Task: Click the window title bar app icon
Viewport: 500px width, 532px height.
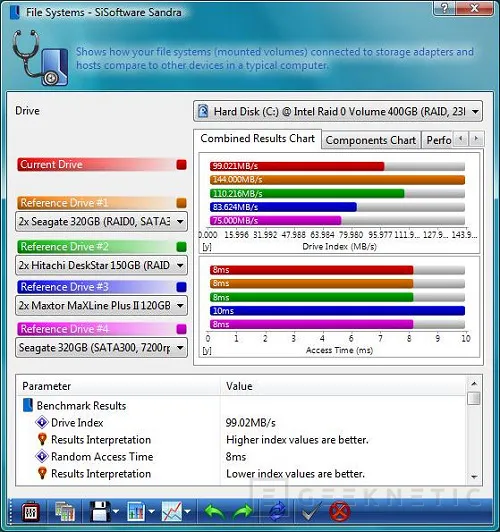Action: [15, 13]
